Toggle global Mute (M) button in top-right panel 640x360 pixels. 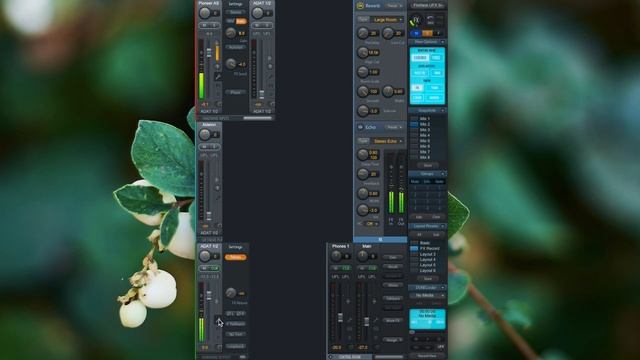[416, 33]
